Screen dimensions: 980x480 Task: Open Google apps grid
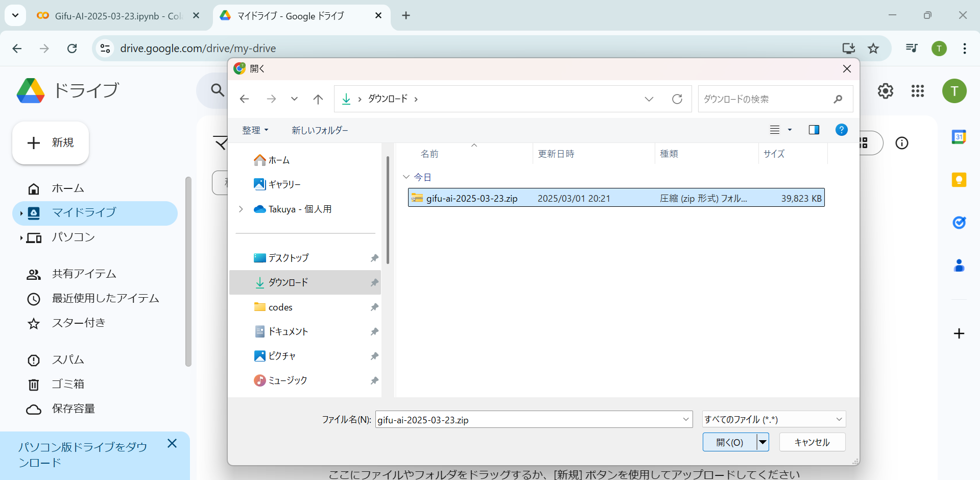tap(918, 91)
